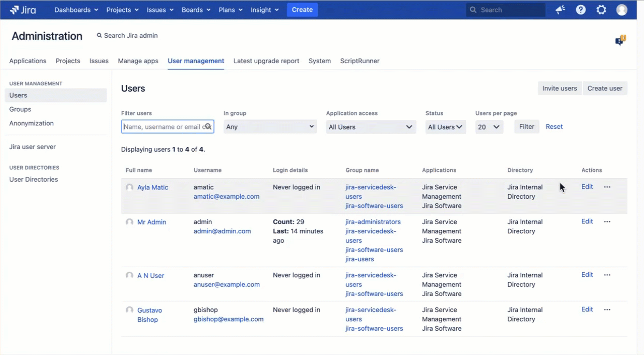Edit the Gustavo Bishop user
This screenshot has height=355, width=644.
[x=587, y=309]
